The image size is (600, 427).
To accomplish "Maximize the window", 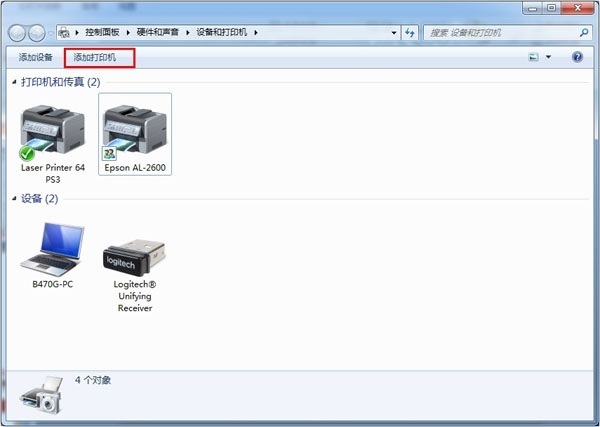I will click(552, 8).
